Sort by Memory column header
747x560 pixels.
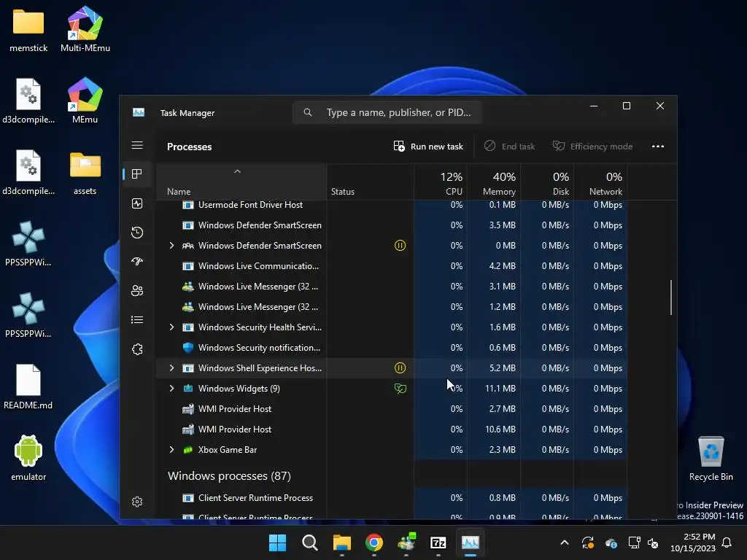[494, 182]
